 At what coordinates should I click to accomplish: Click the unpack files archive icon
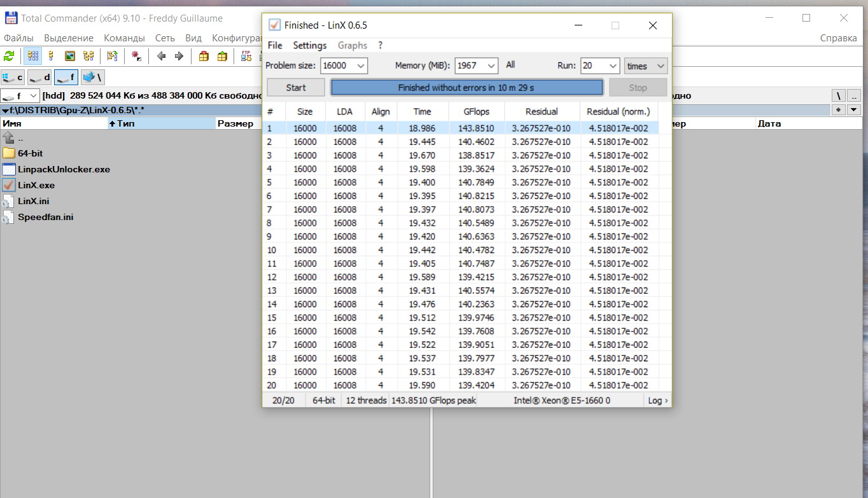tap(222, 56)
